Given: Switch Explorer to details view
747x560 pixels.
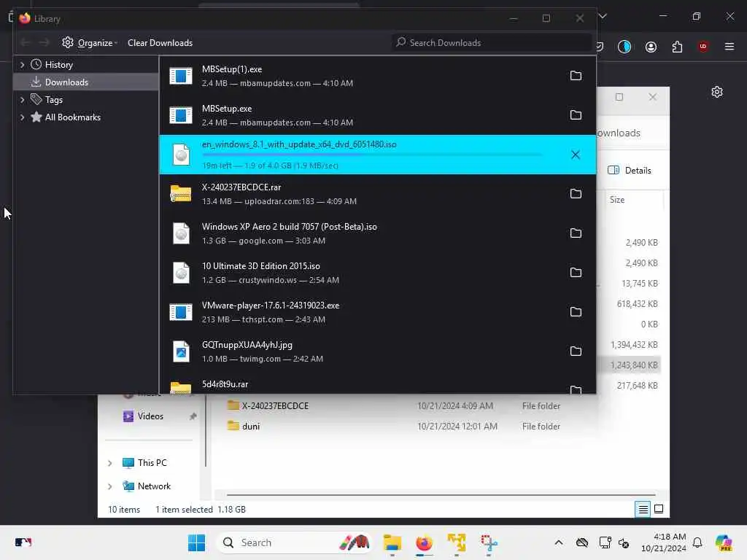Looking at the screenshot, I should click(643, 510).
